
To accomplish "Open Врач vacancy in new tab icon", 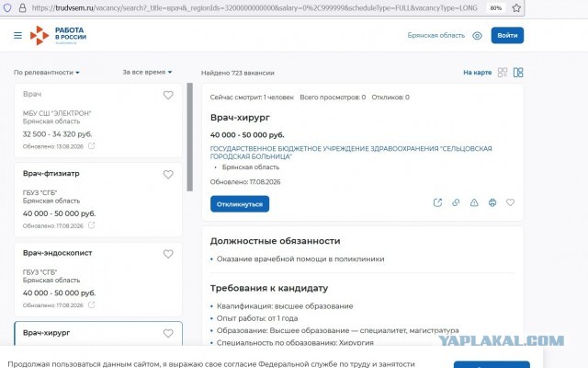I will [x=92, y=145].
